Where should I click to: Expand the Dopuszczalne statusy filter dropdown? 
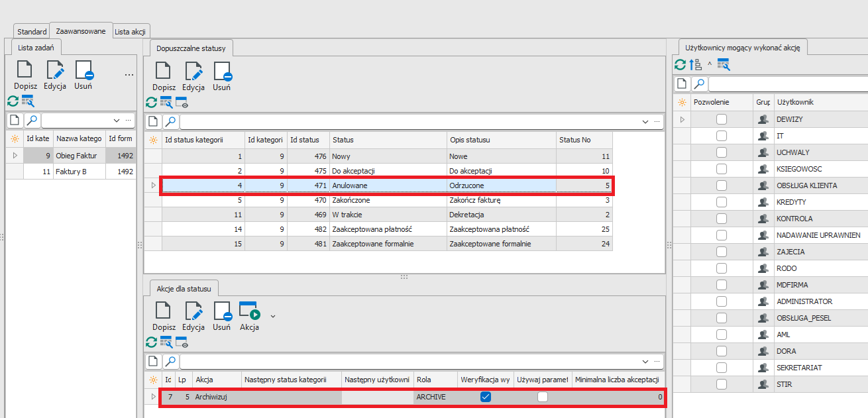pos(645,122)
